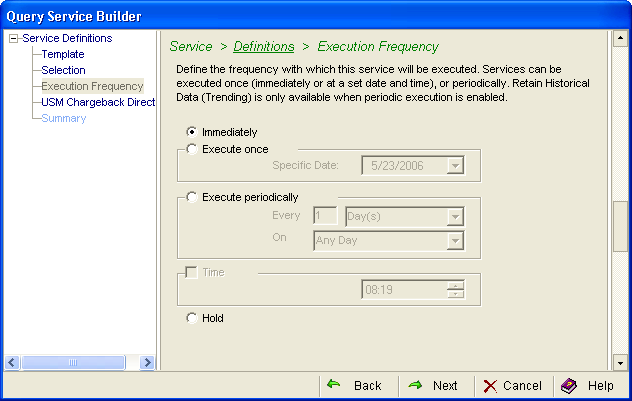Select the Execute once radio button

[191, 149]
